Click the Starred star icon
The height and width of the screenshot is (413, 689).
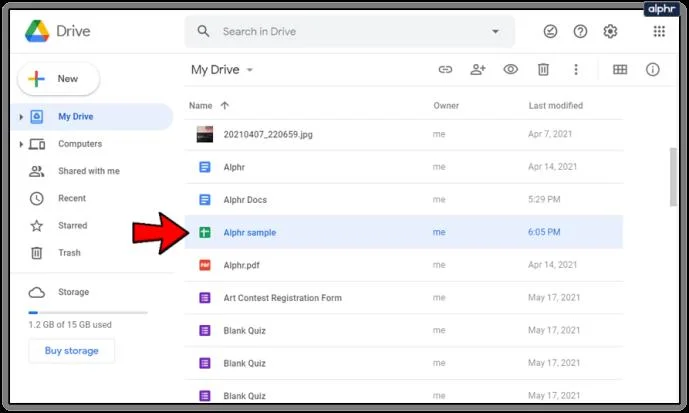point(36,226)
